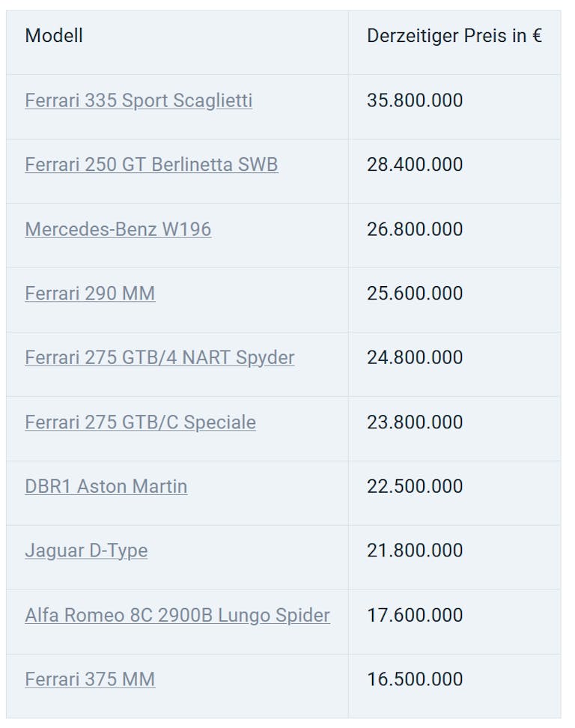The width and height of the screenshot is (575, 728).
Task: Select the 17.600.000 price cell
Action: pos(415,616)
